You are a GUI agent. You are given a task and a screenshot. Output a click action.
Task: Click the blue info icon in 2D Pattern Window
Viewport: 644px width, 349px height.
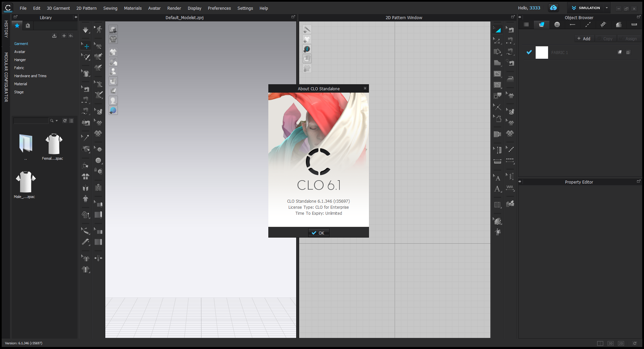coord(307,49)
